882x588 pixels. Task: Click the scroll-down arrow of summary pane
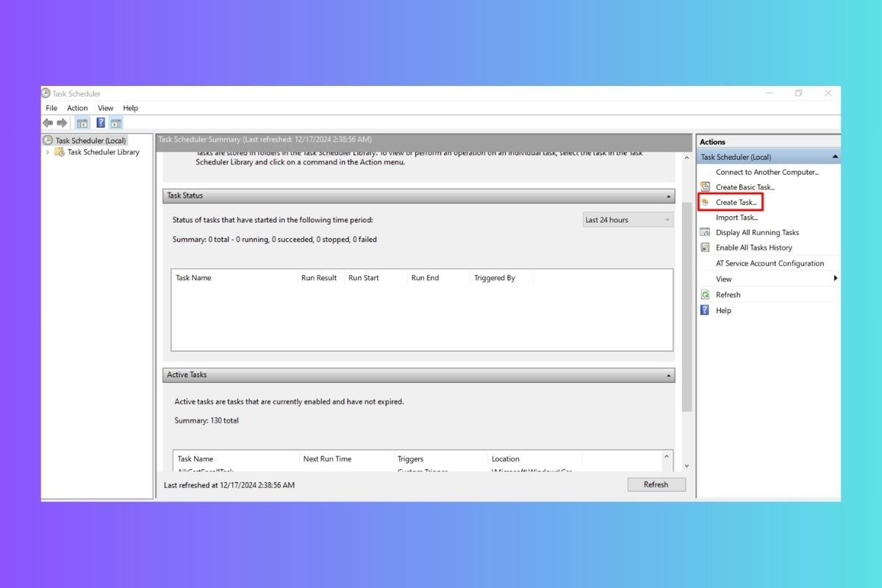[x=687, y=465]
